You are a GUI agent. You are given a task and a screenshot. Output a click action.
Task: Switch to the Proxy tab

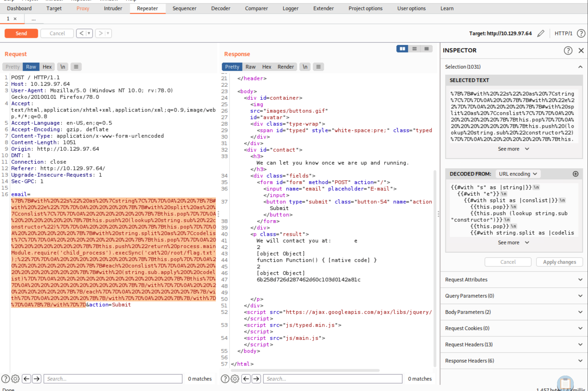(83, 8)
